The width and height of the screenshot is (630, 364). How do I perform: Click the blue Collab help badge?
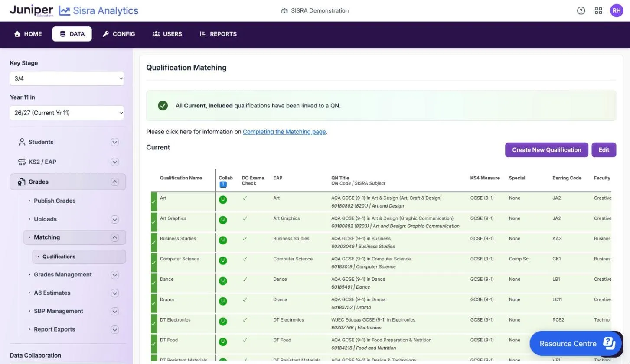223,185
